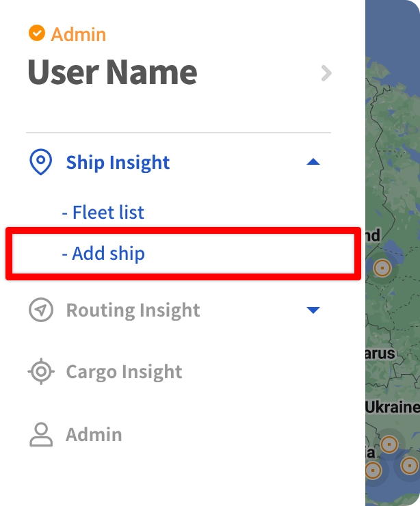Expand the Routing Insight dropdown arrow

click(313, 310)
